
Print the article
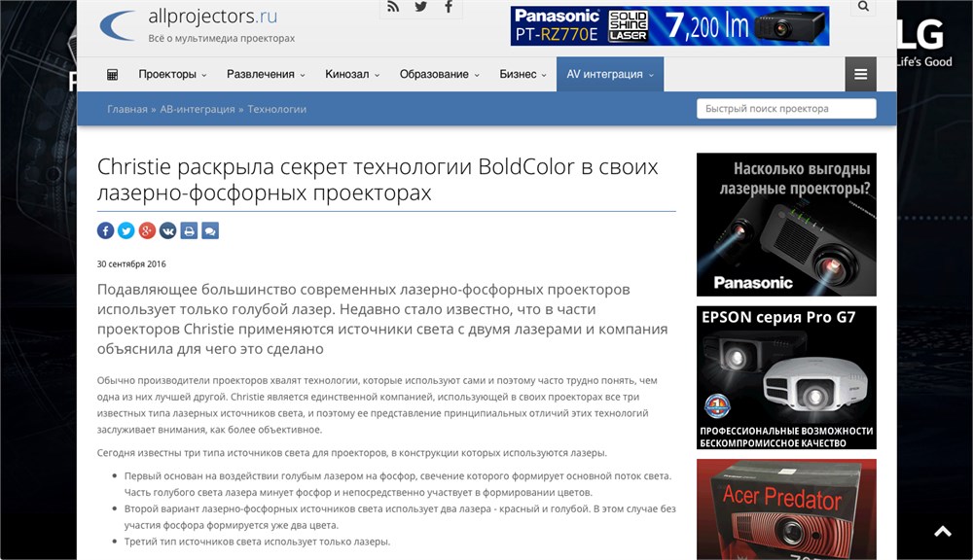click(x=190, y=230)
